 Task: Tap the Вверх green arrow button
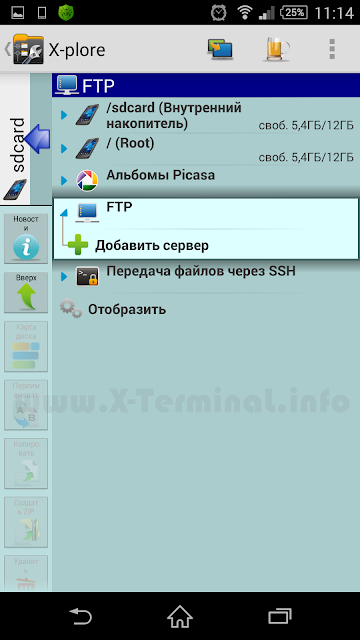(x=26, y=292)
